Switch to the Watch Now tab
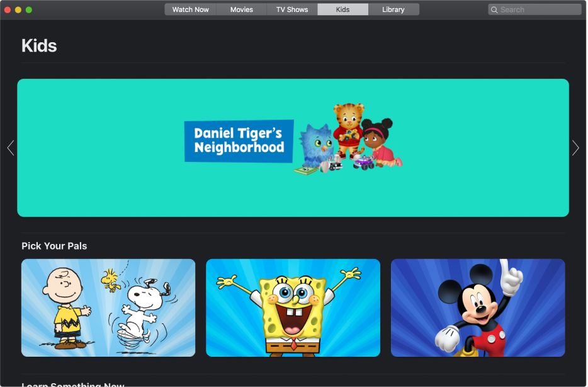The height and width of the screenshot is (387, 588). [x=190, y=9]
